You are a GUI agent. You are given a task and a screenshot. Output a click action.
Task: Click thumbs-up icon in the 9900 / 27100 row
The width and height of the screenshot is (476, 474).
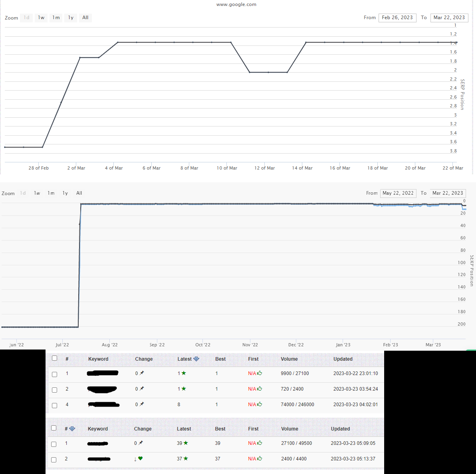(x=260, y=373)
